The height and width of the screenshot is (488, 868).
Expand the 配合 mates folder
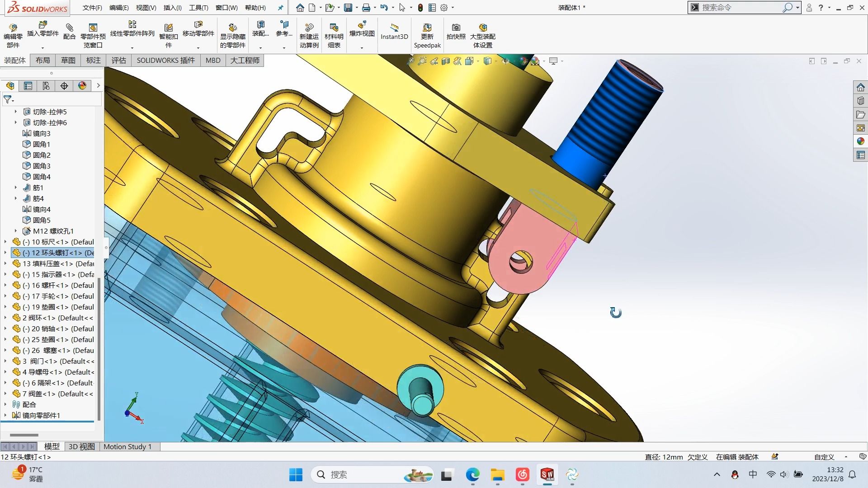coord(6,404)
